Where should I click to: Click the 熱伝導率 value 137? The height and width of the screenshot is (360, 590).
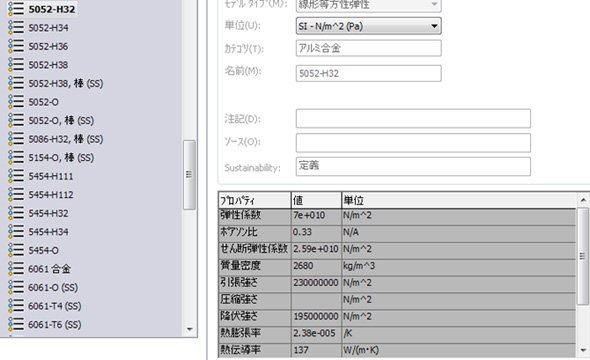point(316,350)
